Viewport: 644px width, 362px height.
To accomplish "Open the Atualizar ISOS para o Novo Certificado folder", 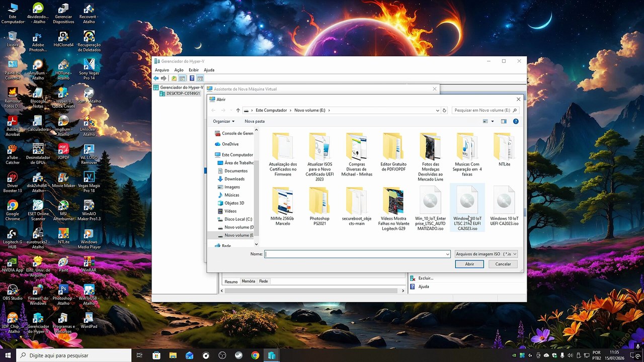I will 319,157.
